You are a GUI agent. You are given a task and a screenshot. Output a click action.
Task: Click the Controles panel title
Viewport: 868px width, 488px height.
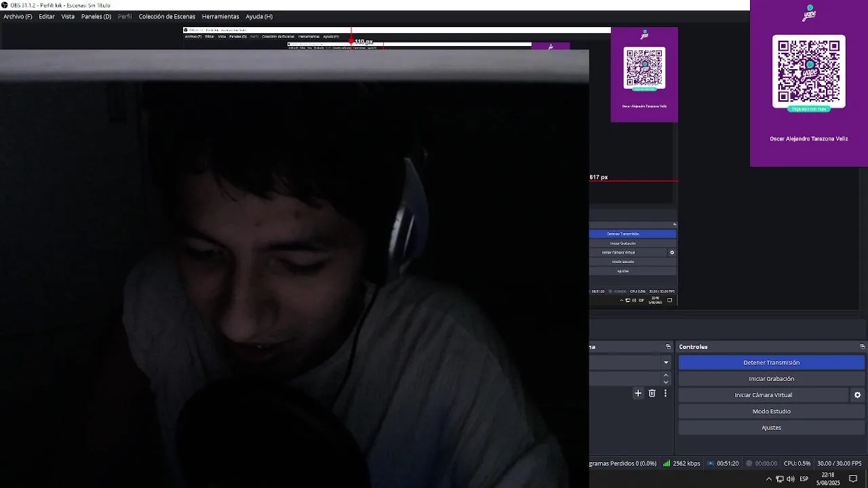[693, 347]
